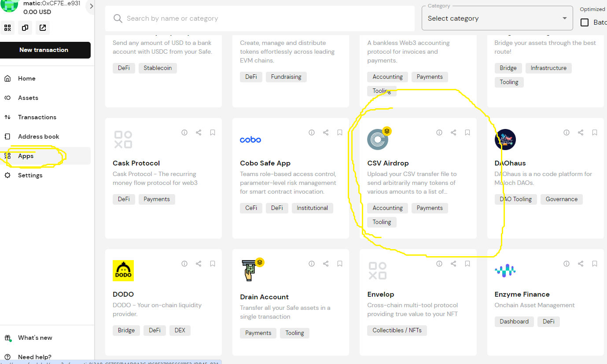Filter by the Fundraising tag
The height and width of the screenshot is (364, 607).
coord(286,77)
